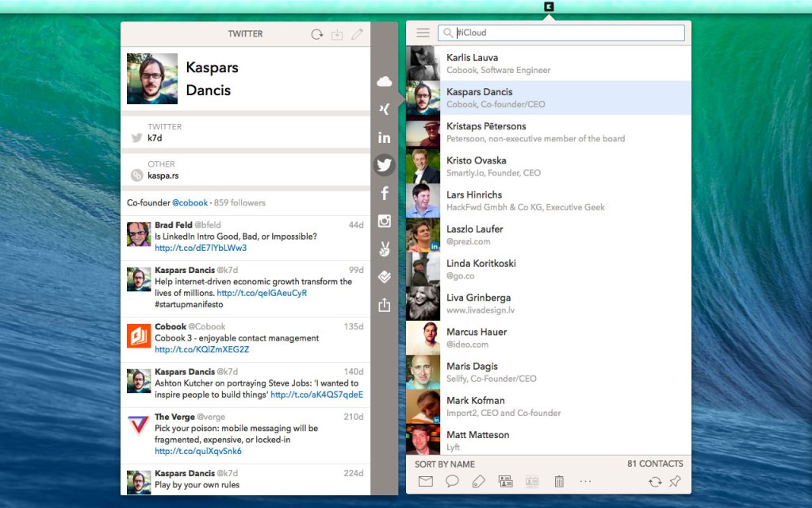The image size is (812, 508).
Task: Refresh the Twitter feed
Action: point(316,34)
